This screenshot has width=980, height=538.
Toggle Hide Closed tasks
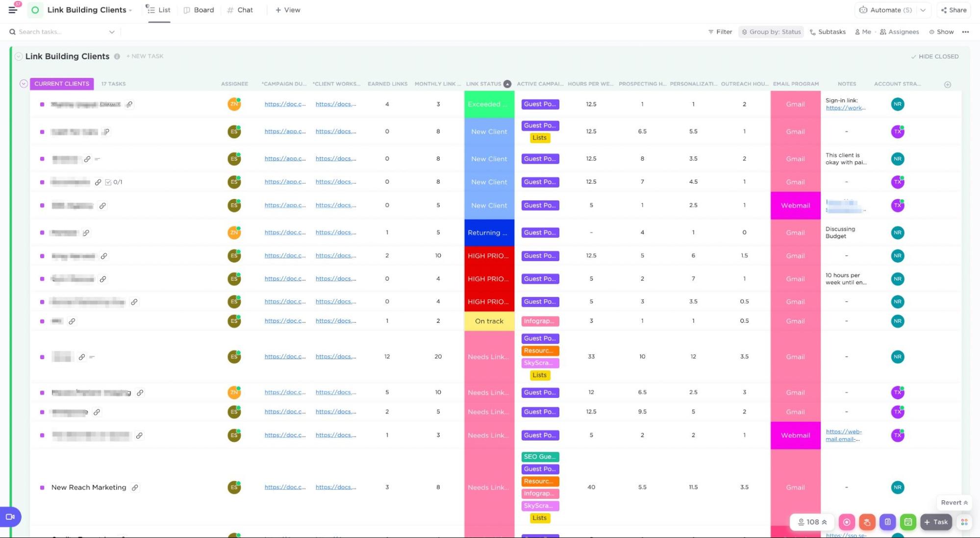(934, 56)
